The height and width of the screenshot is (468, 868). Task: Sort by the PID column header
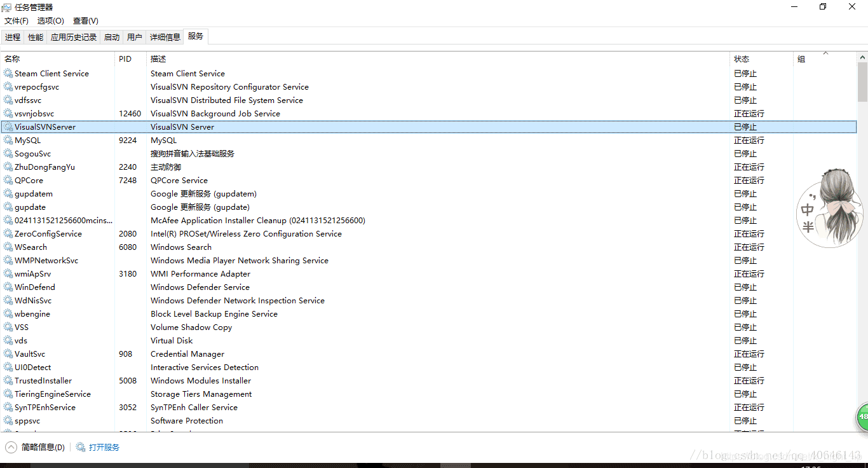(131, 59)
